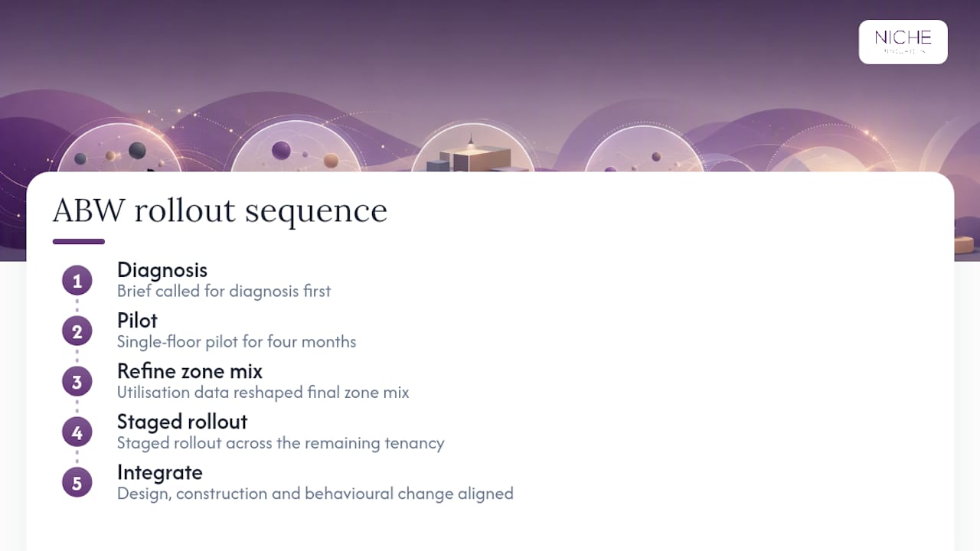This screenshot has height=551, width=980.
Task: Click the purple underline below the title
Action: [x=79, y=242]
